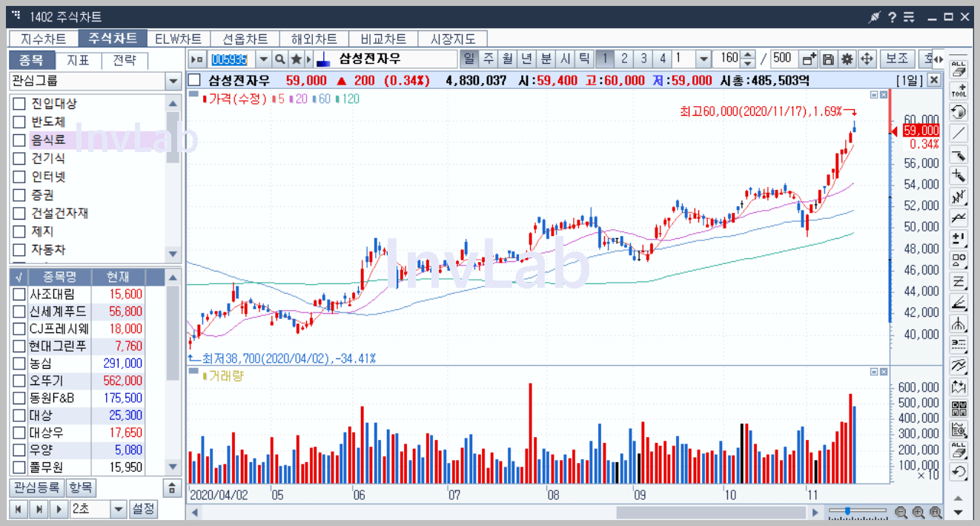
Task: Open the 시장지도 tab
Action: coord(453,39)
